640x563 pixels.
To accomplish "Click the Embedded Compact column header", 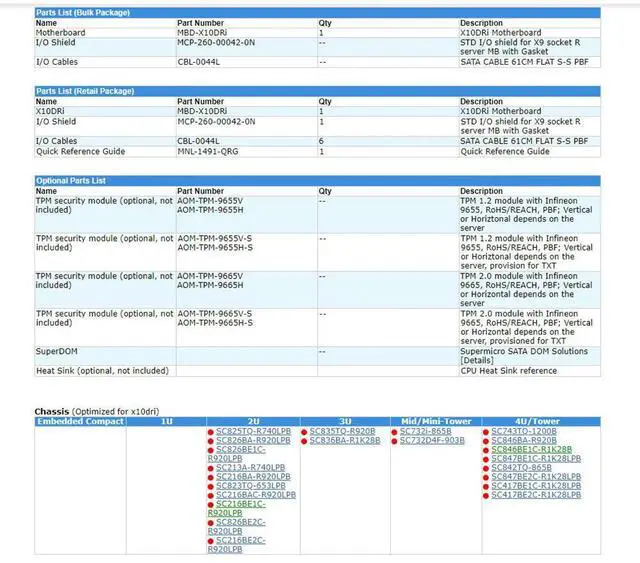I will click(x=80, y=422).
